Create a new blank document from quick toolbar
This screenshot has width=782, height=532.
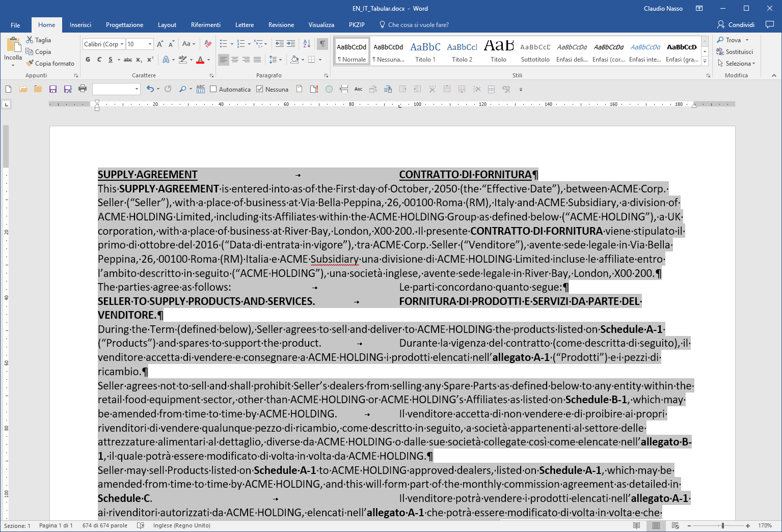[9, 89]
